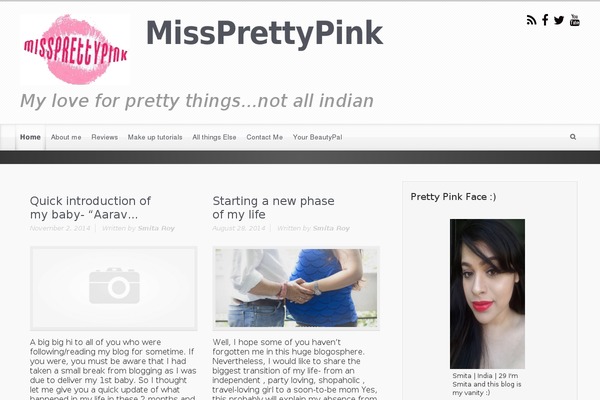Click the Pretty Pink Face profile photo

click(x=487, y=294)
